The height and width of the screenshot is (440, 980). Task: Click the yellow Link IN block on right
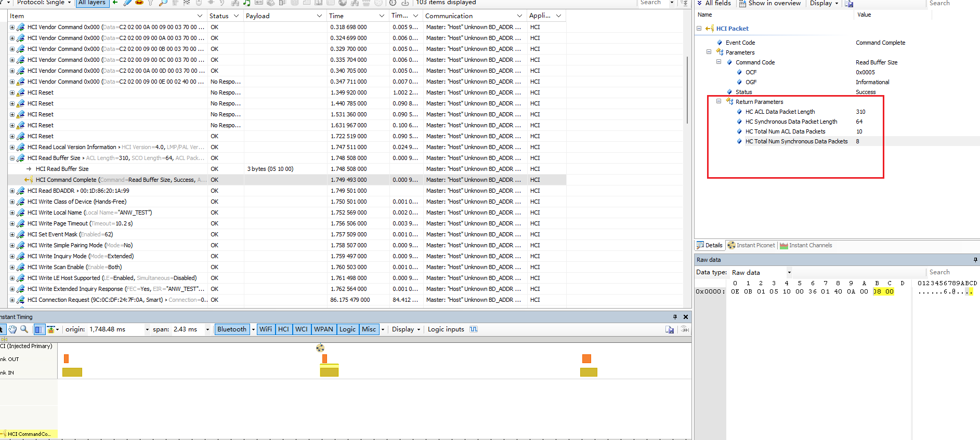(x=589, y=372)
